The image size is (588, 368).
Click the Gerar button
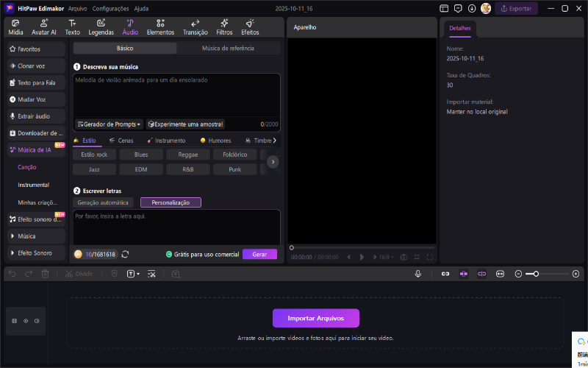259,254
